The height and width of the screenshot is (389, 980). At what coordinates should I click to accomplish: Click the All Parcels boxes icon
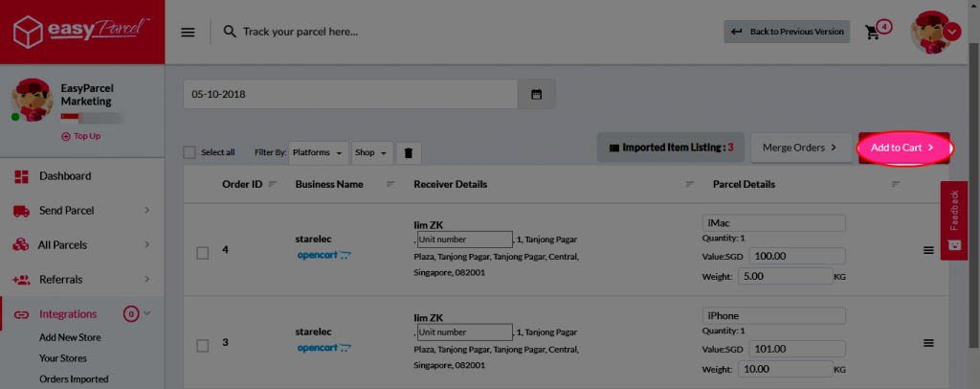coord(21,245)
